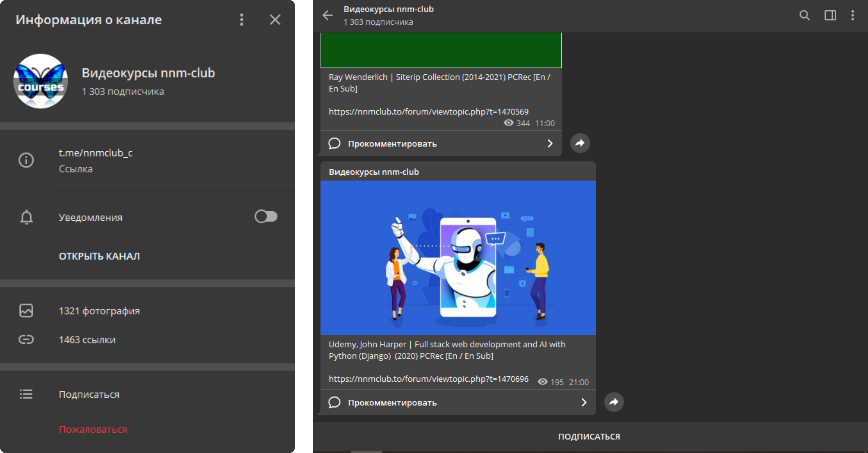Toggle the Уведомления notifications switch
The image size is (868, 453).
(266, 217)
